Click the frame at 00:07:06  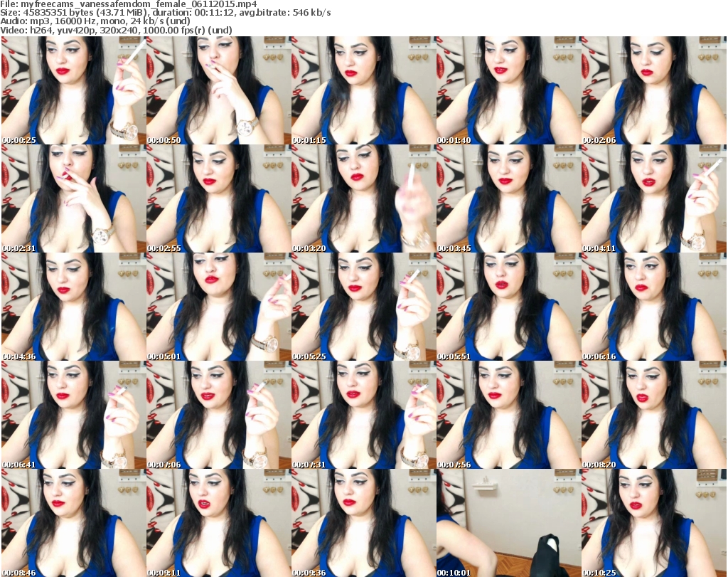[x=218, y=415]
